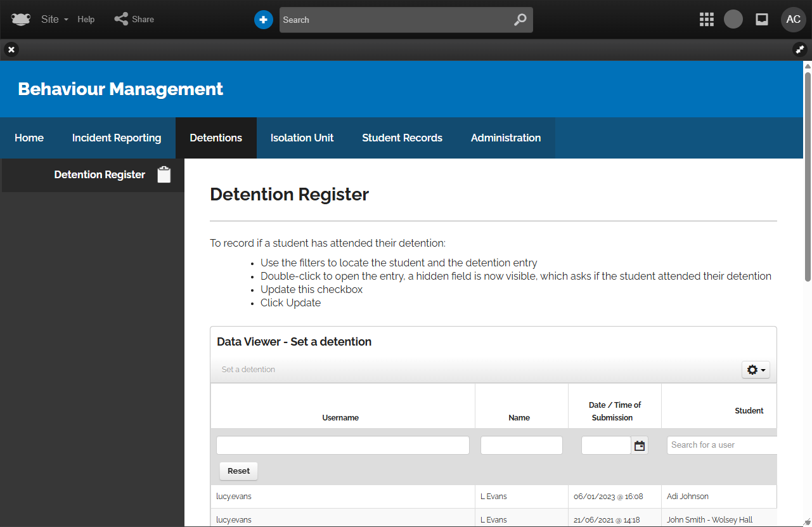Click the grey circle status icon
Image resolution: width=812 pixels, height=527 pixels.
pyautogui.click(x=733, y=20)
